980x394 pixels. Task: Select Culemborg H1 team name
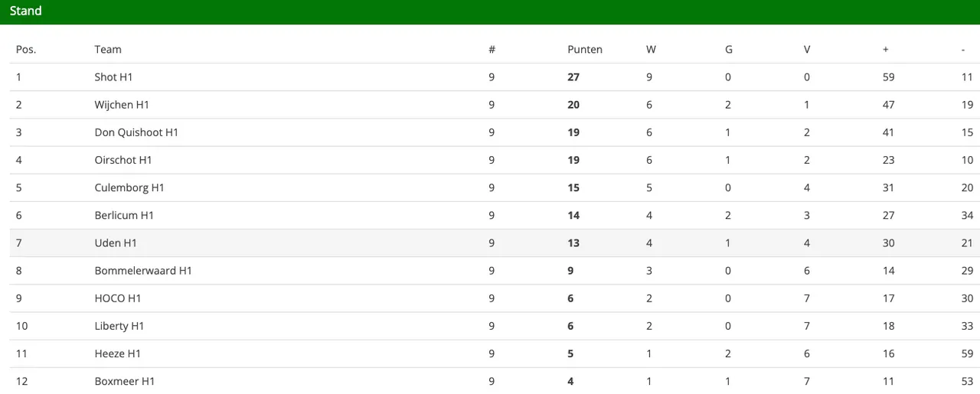click(x=129, y=187)
